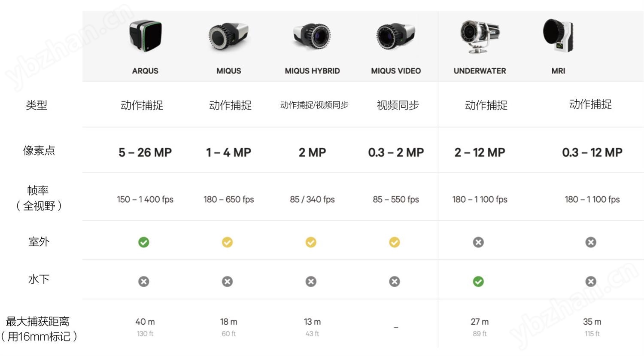
Task: Click gray underwater cross for Arqus
Action: [x=144, y=281]
